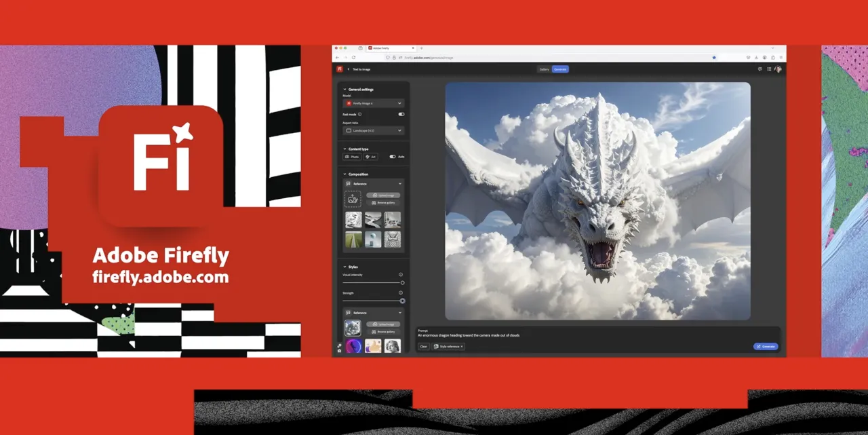
Task: Click Fast mode info icon
Action: [x=359, y=115]
